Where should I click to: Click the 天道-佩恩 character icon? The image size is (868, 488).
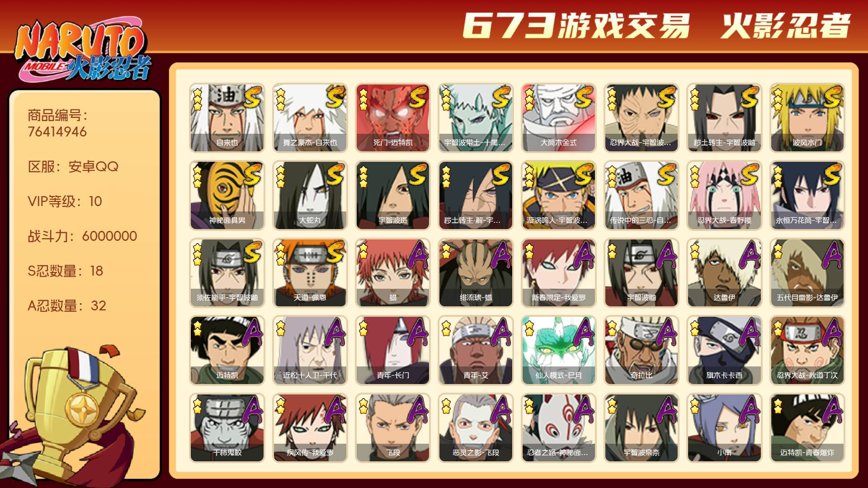[x=310, y=273]
